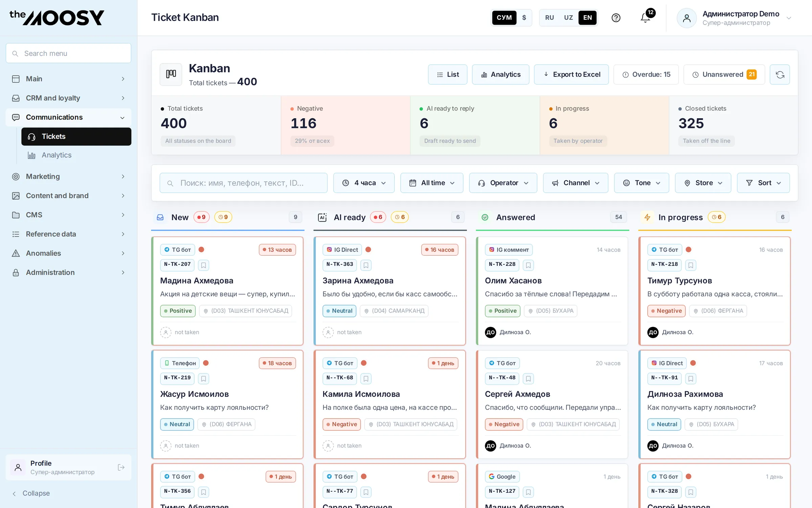Click the notifications bell icon

646,18
